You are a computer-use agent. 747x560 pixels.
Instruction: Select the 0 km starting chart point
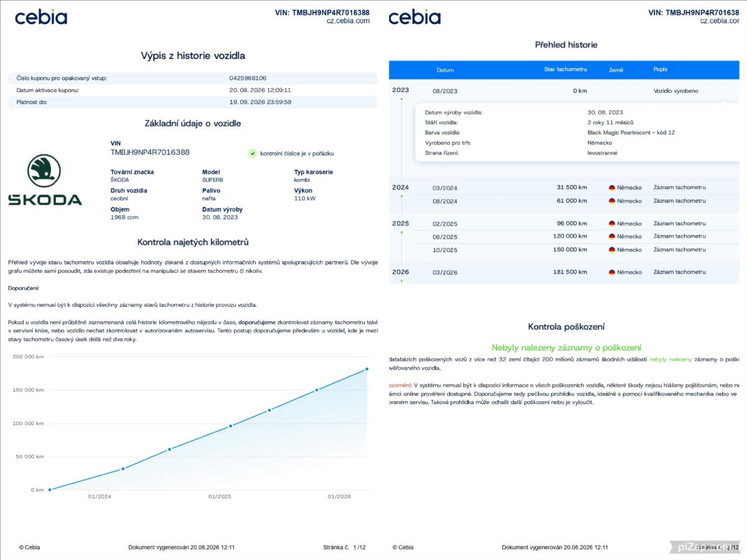click(x=50, y=490)
